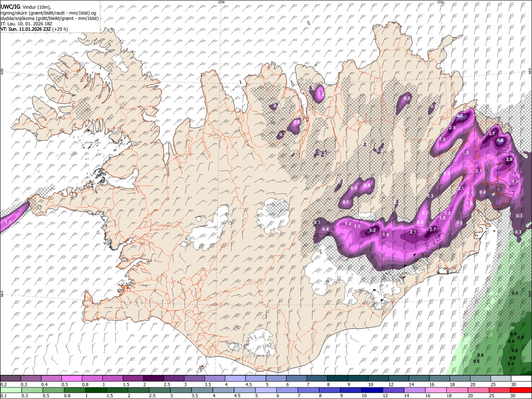Click the '4.4' snowfall value in the east
The height and width of the screenshot is (399, 532).
click(500, 141)
